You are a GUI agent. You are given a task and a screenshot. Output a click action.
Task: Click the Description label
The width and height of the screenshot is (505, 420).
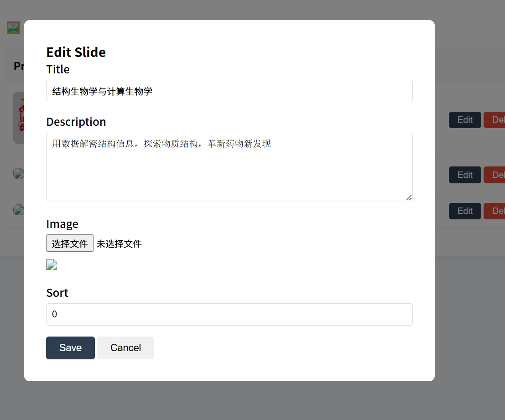coord(76,122)
